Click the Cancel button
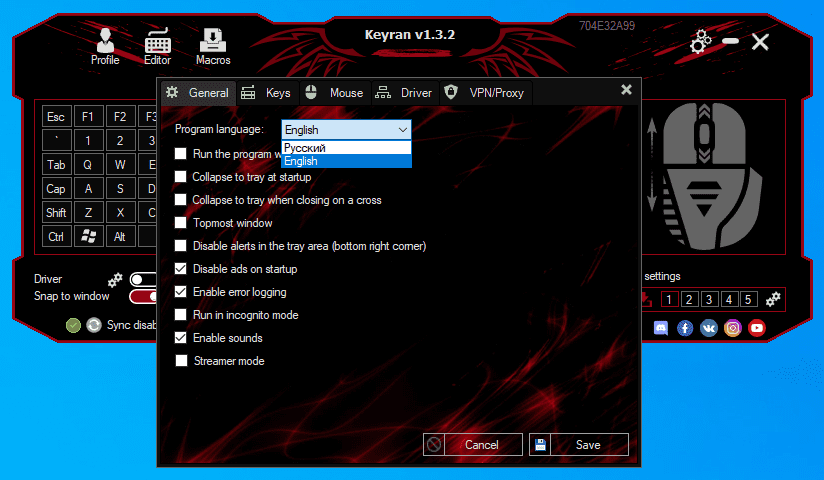Screen dimensions: 824x480 click(472, 445)
